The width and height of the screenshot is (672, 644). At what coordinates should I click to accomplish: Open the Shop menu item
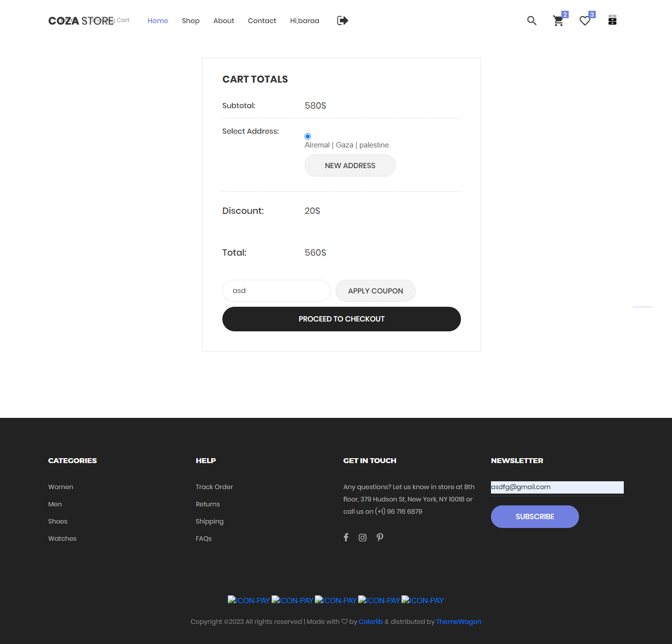tap(191, 21)
